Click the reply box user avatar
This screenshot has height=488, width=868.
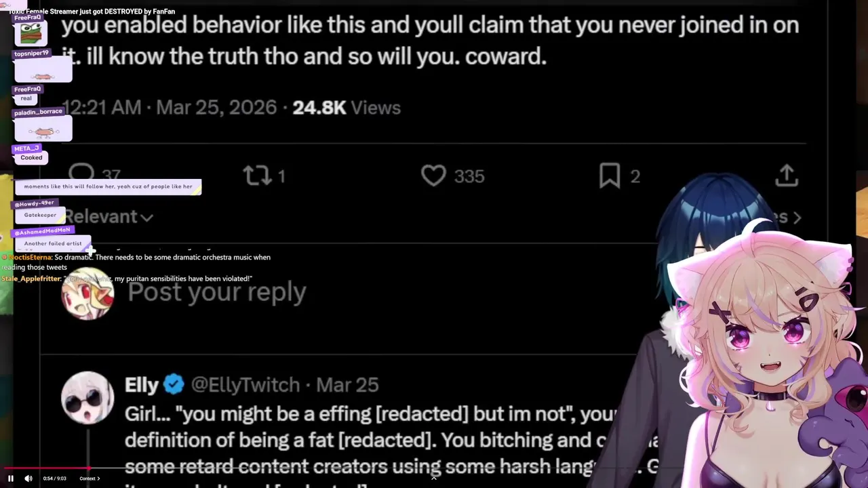[x=87, y=293]
